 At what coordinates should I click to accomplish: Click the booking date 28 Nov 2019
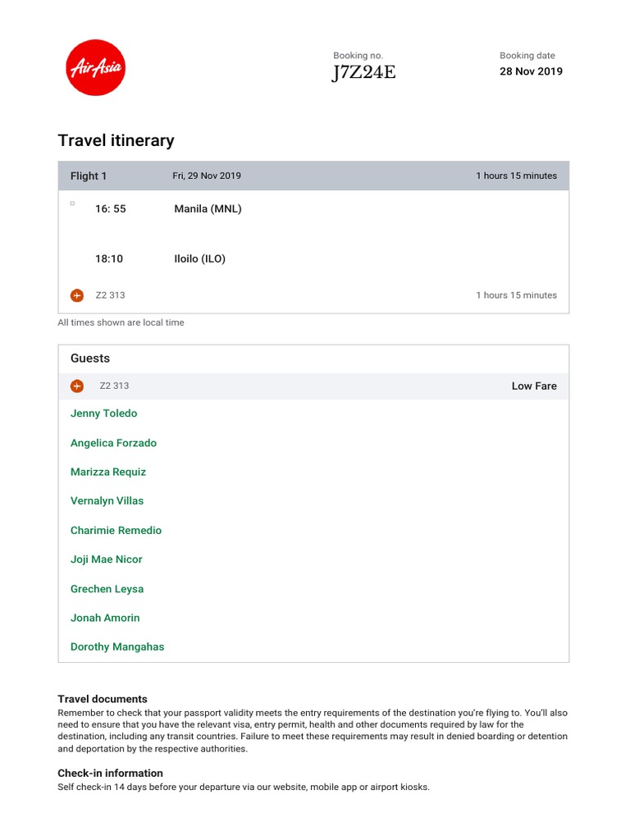[531, 71]
